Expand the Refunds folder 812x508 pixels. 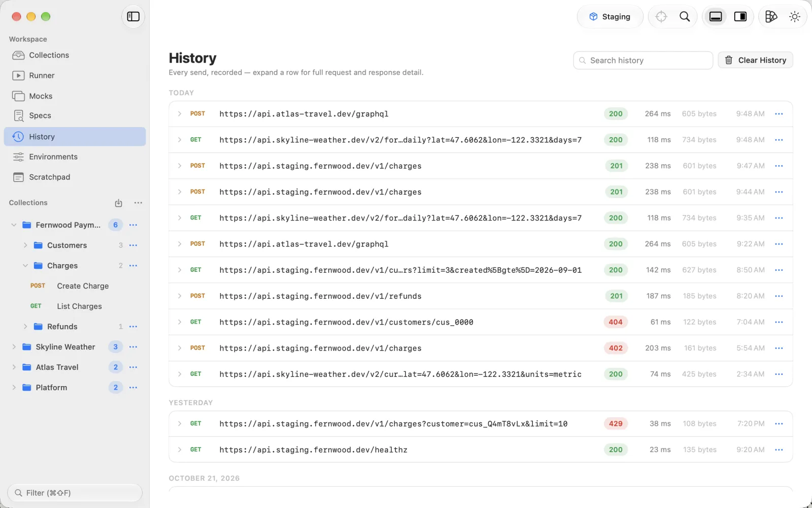tap(25, 327)
